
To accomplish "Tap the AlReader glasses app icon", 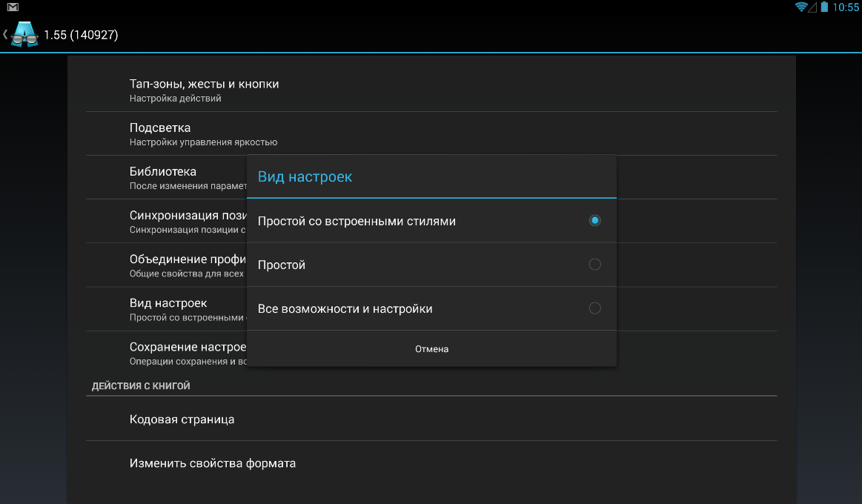I will [24, 34].
